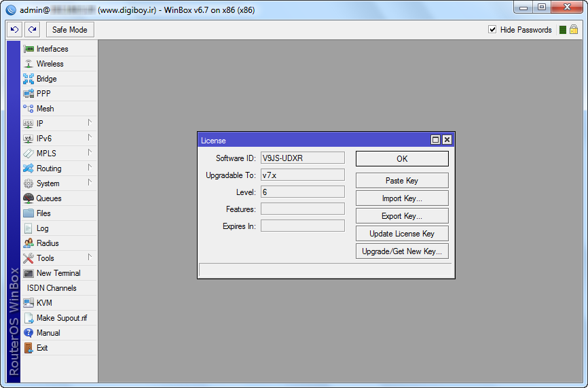The image size is (588, 388).
Task: Toggle the Hide Passwords checkbox
Action: coord(492,29)
